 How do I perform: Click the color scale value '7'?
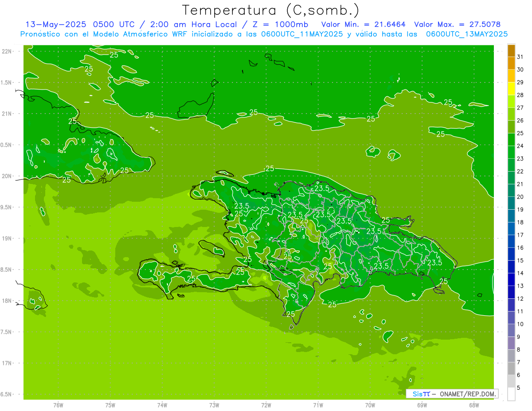(518, 363)
